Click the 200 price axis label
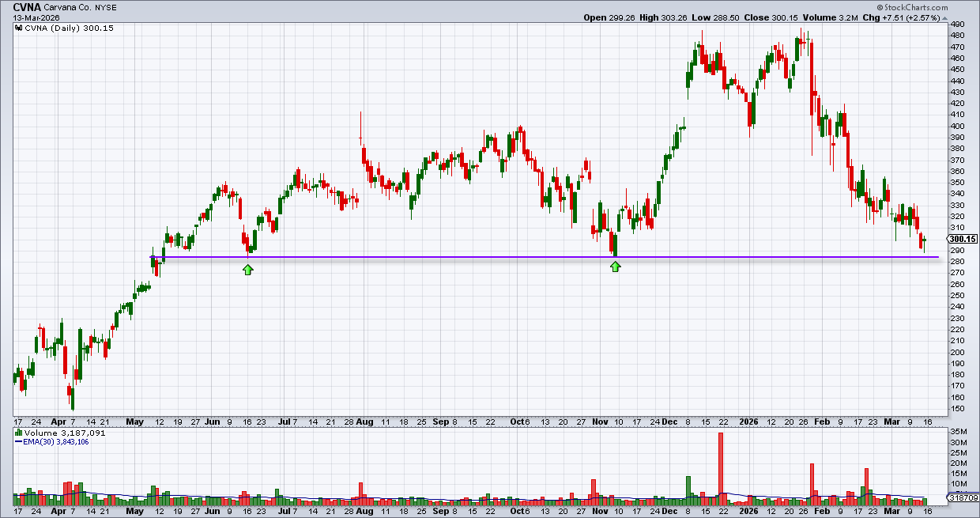The image size is (980, 518). (x=958, y=352)
